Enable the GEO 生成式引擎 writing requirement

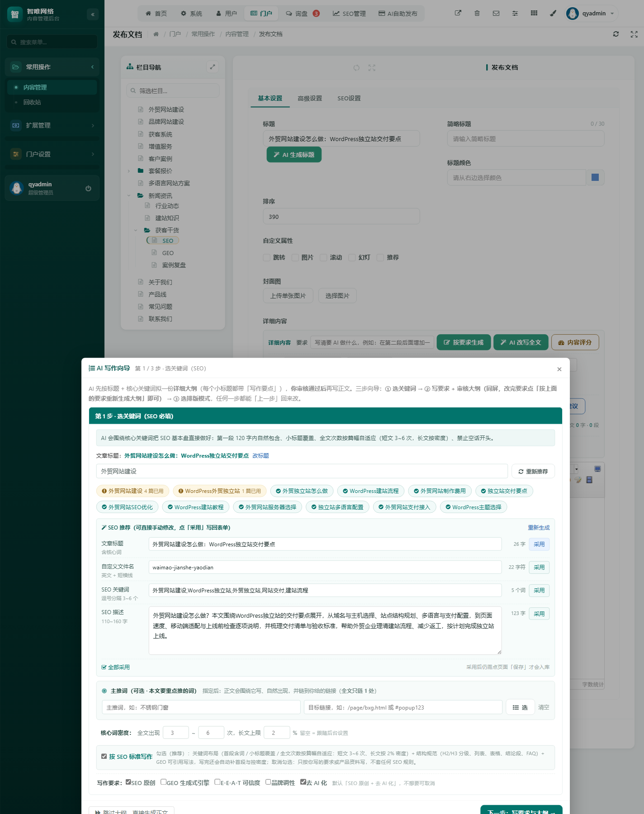tap(164, 782)
